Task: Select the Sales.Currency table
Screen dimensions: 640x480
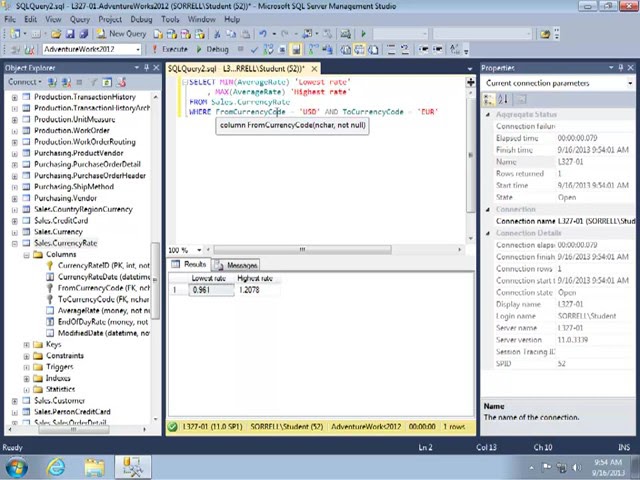Action: point(58,232)
